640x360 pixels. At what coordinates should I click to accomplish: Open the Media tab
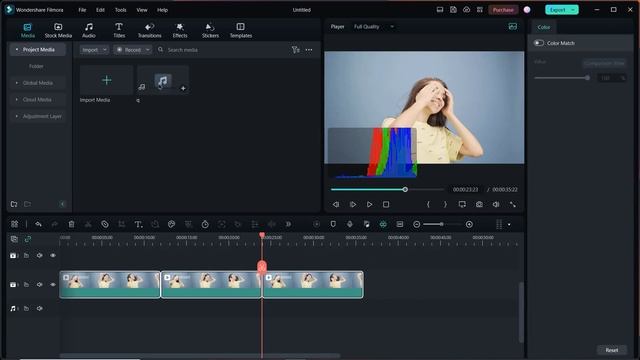pyautogui.click(x=27, y=31)
